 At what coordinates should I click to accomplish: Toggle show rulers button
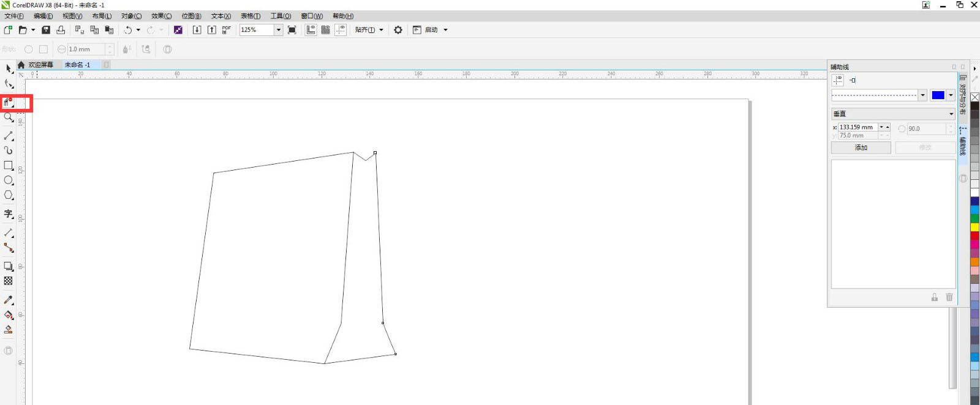pyautogui.click(x=311, y=30)
